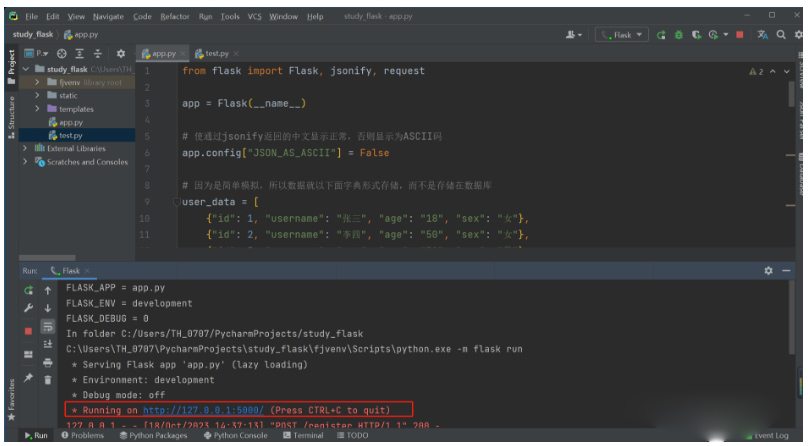
Task: Open the VCS menu
Action: pyautogui.click(x=254, y=16)
